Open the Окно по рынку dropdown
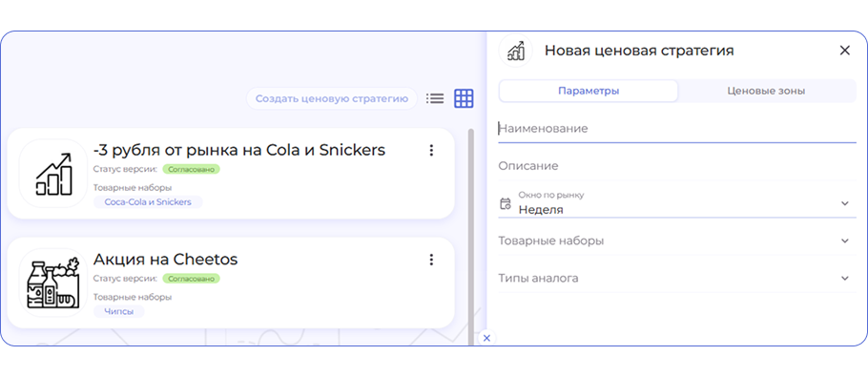Viewport: 868px width, 377px height. pyautogui.click(x=677, y=203)
